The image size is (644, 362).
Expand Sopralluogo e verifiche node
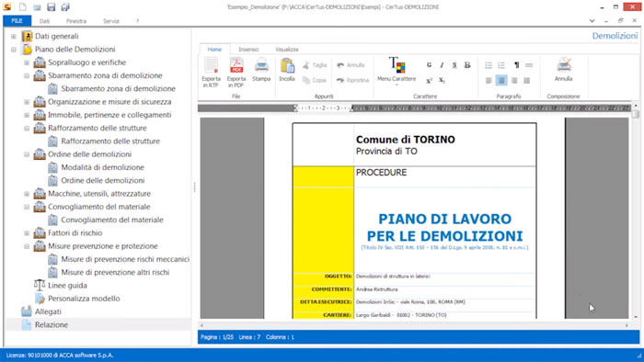(x=27, y=62)
